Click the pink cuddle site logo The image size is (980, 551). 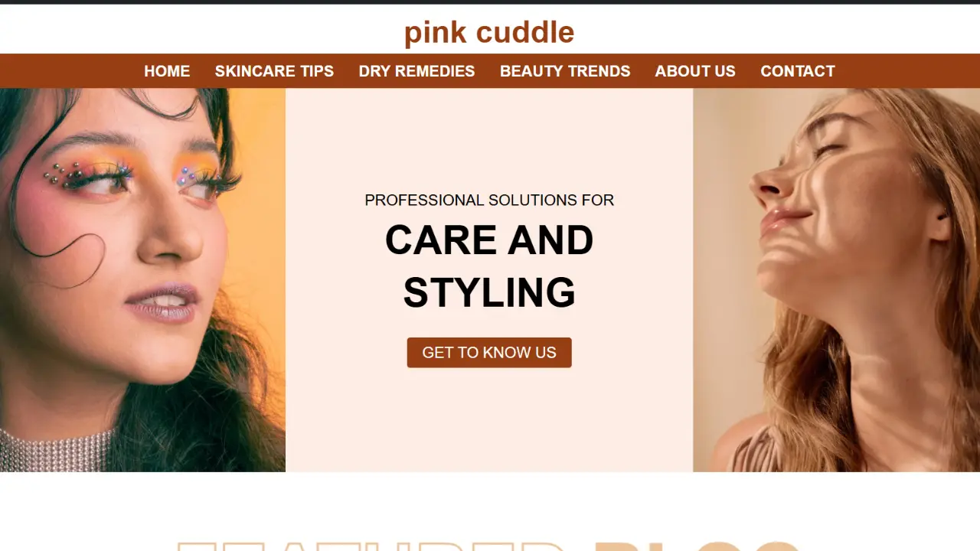tap(489, 32)
